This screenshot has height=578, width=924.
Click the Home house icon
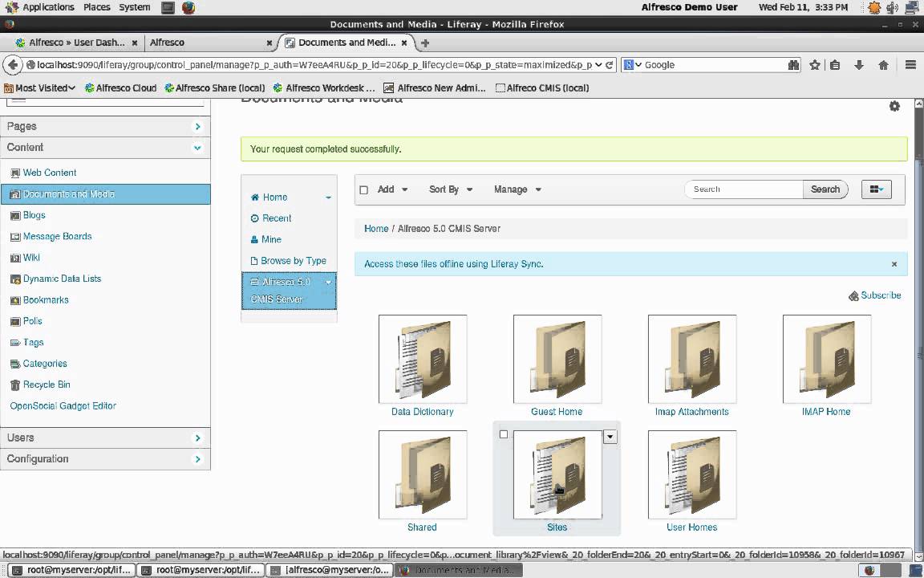click(x=254, y=197)
